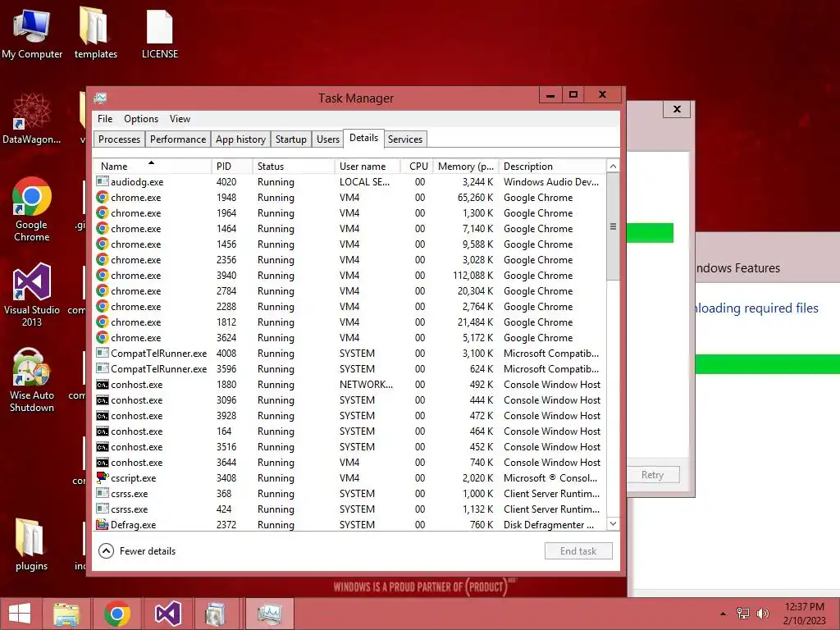840x630 pixels.
Task: Select the chrome.exe row with PID 1812
Action: pos(349,322)
